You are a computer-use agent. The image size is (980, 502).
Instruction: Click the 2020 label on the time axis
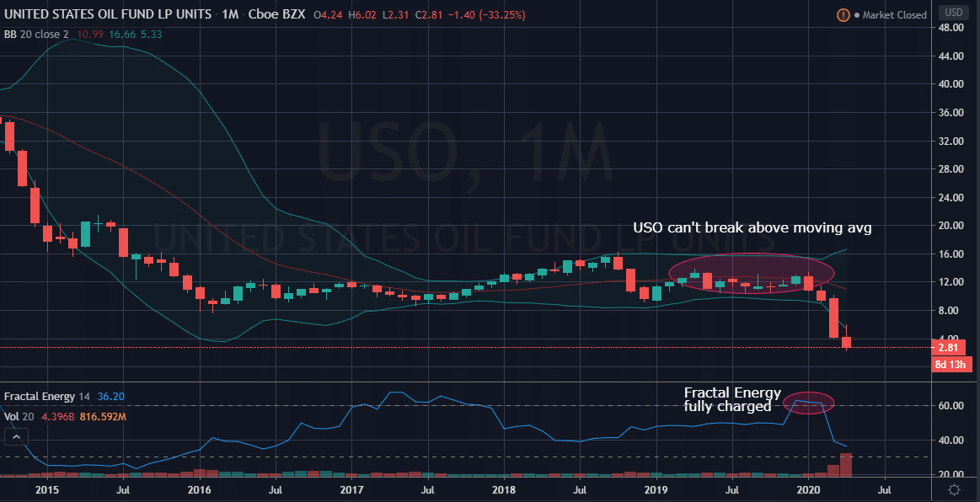coord(809,490)
